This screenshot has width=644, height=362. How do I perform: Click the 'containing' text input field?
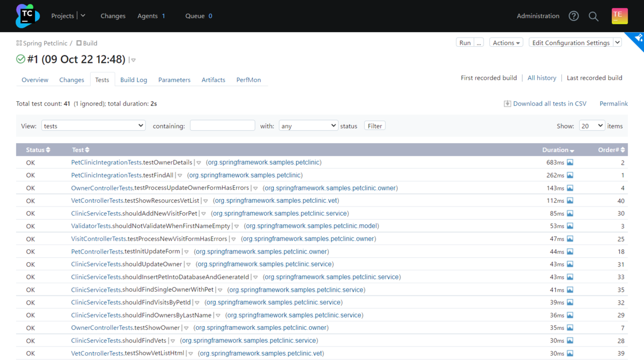click(222, 125)
